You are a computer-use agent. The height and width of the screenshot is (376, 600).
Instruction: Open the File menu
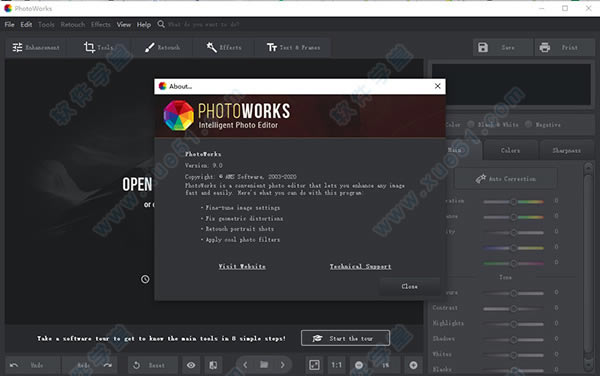[x=9, y=24]
